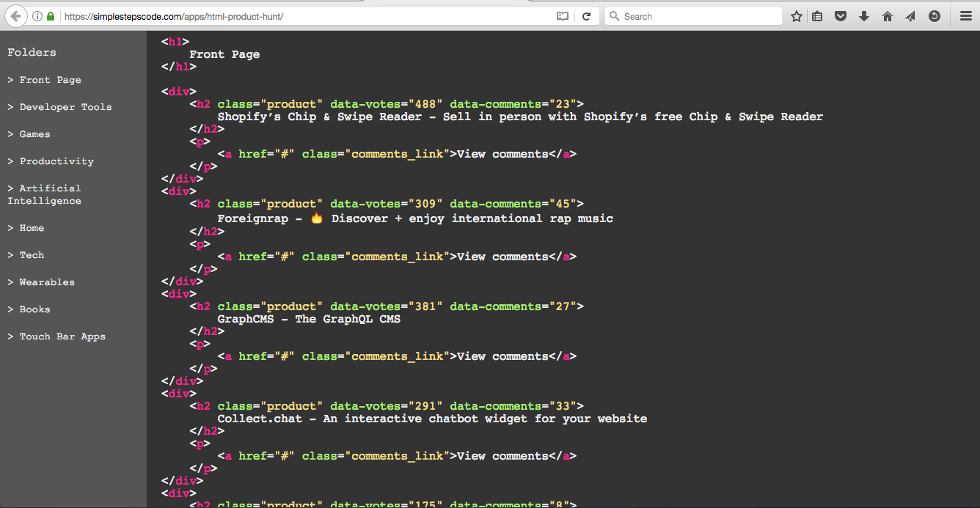980x508 pixels.
Task: Reload the current page
Action: (588, 15)
